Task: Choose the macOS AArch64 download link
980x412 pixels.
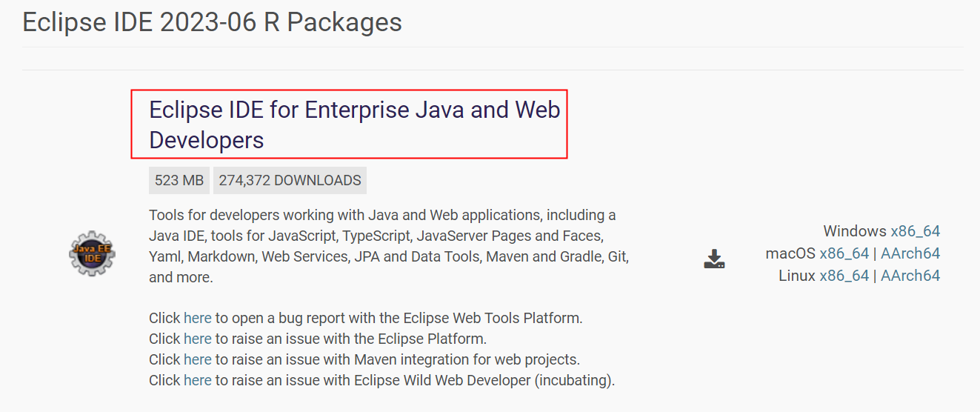Action: [x=910, y=253]
